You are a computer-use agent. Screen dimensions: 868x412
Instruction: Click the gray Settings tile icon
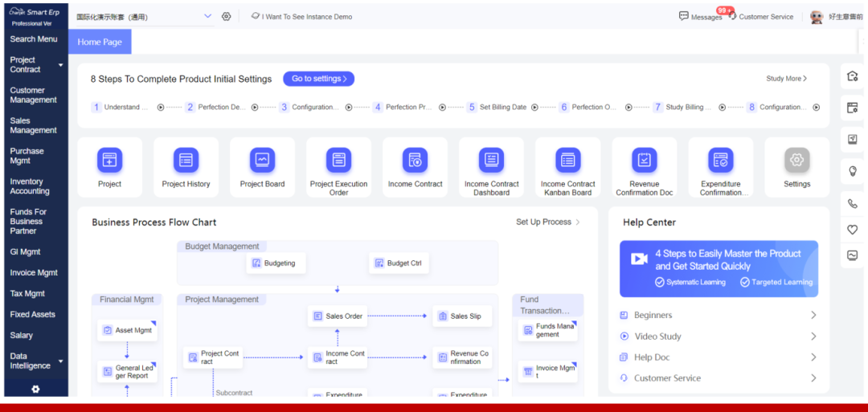(796, 161)
